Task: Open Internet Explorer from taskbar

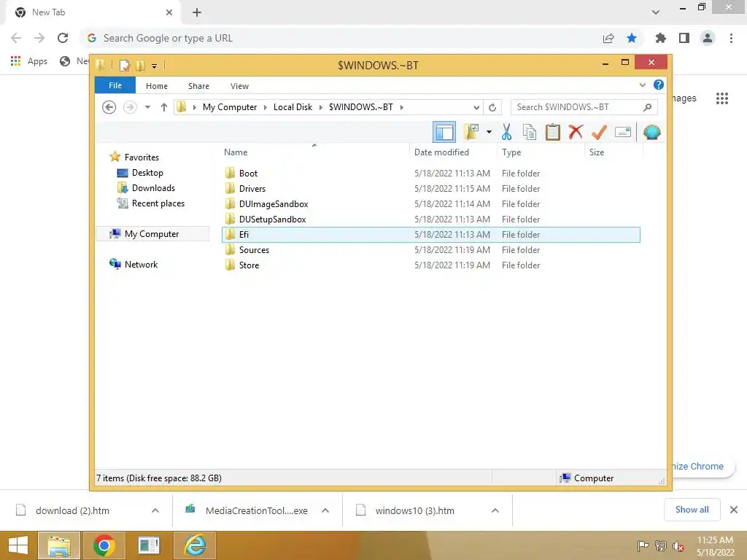Action: pos(195,545)
